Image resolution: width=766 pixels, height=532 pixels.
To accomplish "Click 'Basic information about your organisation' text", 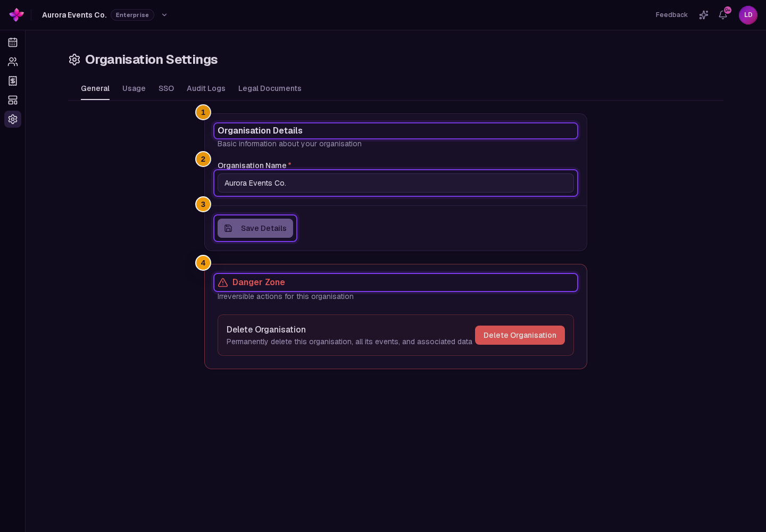I will [x=289, y=144].
